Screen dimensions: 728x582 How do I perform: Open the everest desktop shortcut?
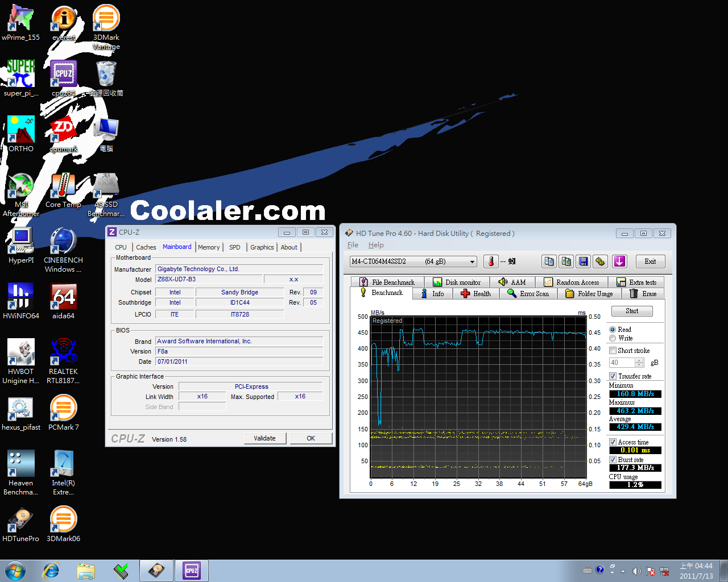click(64, 23)
